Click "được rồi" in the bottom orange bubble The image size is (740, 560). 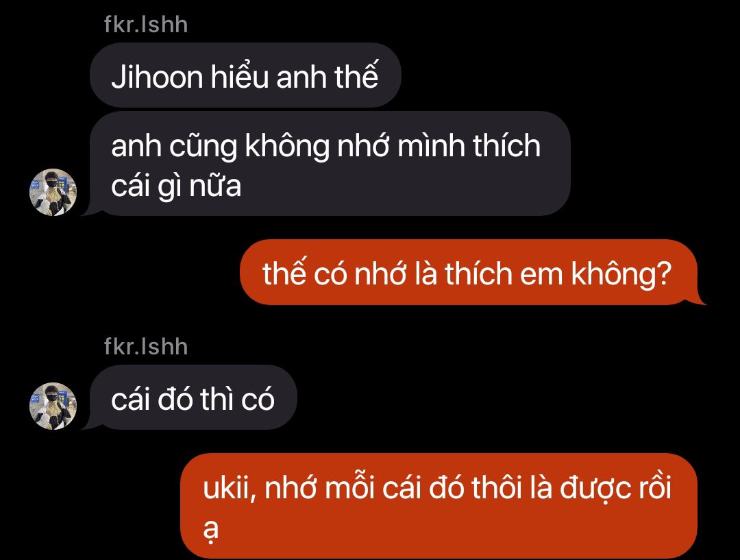pyautogui.click(x=615, y=489)
